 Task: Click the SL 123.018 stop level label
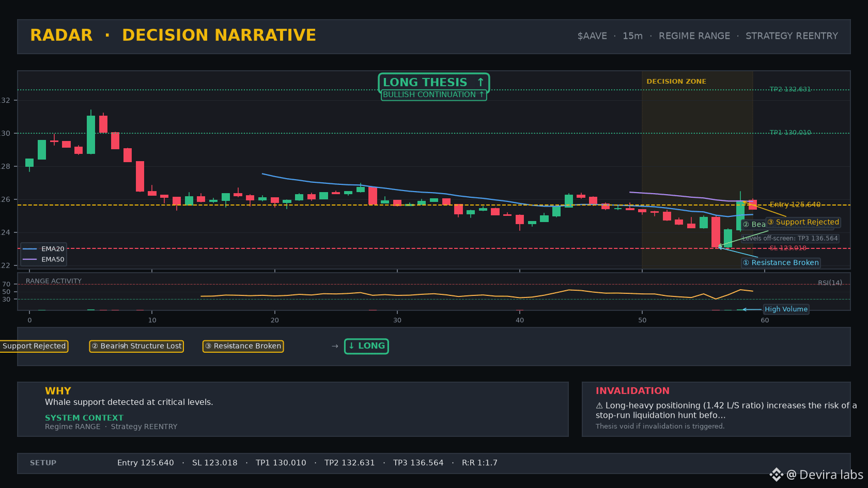point(788,248)
